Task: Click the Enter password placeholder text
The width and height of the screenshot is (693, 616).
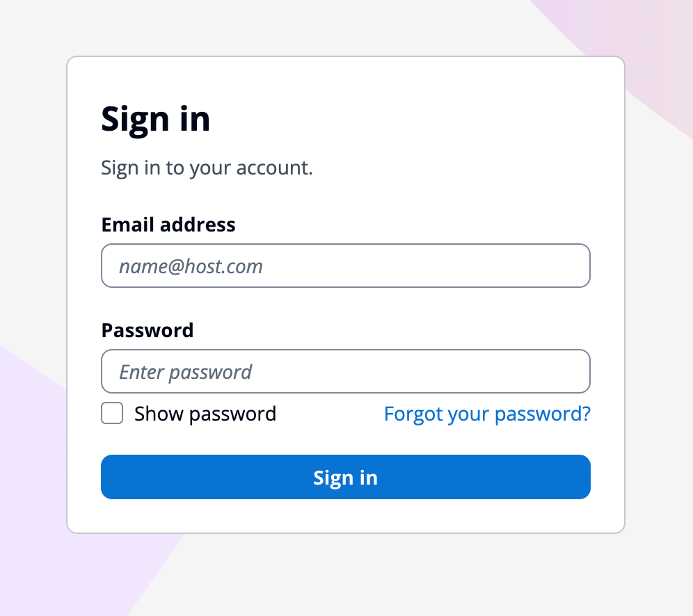Action: [185, 372]
